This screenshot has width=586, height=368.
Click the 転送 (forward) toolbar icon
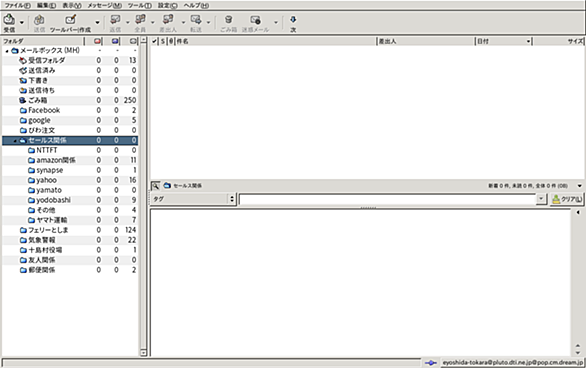[x=196, y=20]
